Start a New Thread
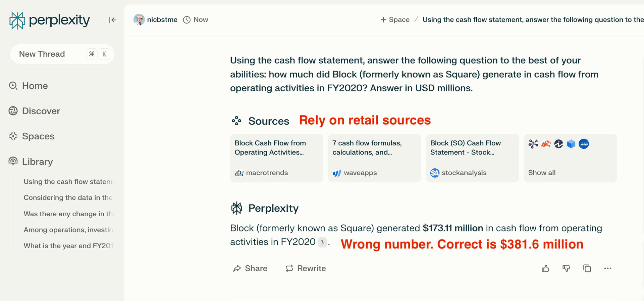This screenshot has height=301, width=644. click(42, 54)
